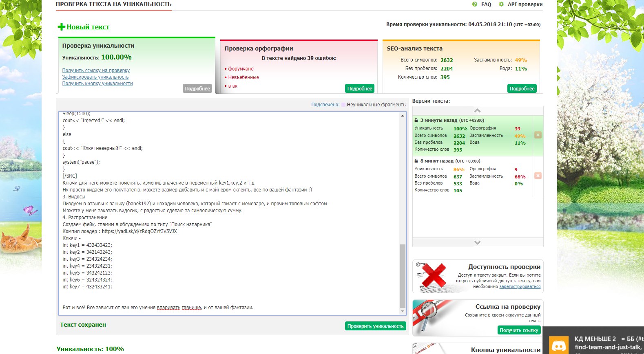Select the spelling error форумчане
This screenshot has height=354, width=644.
pos(241,69)
